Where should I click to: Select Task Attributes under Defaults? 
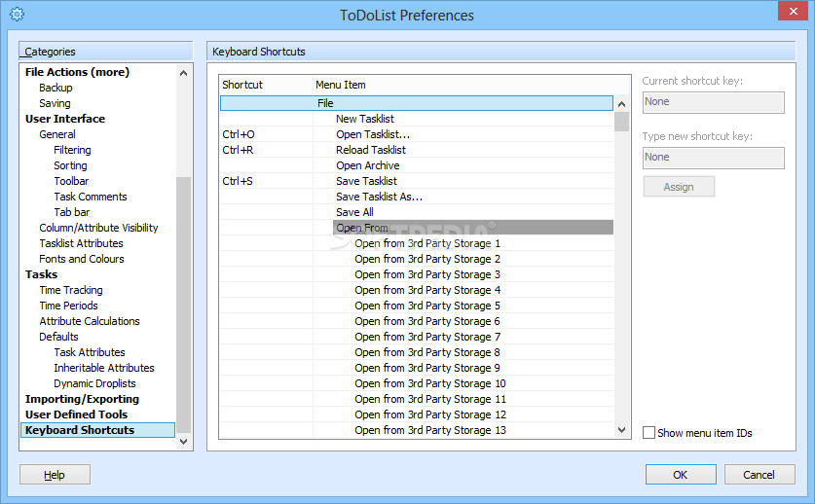tap(90, 352)
